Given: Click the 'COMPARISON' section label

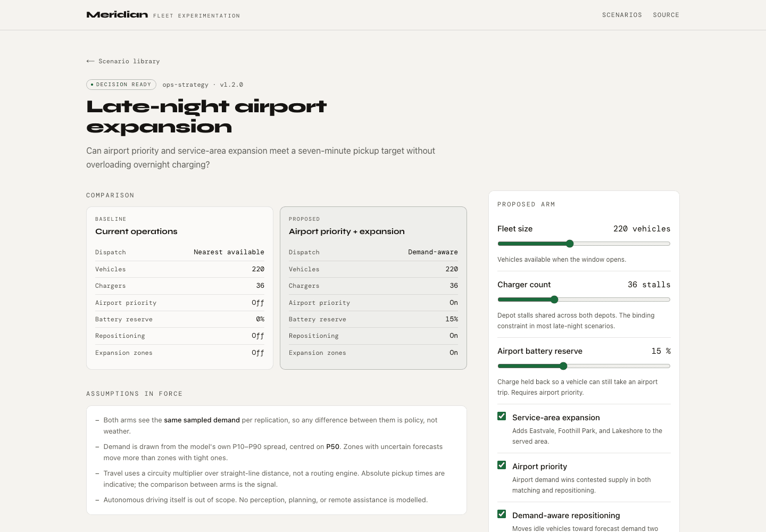Looking at the screenshot, I should click(x=110, y=195).
